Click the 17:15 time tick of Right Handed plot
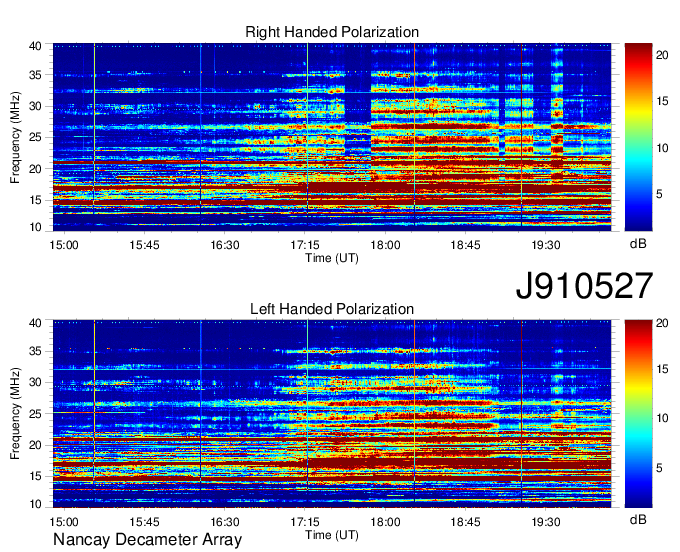Viewport: 680px width, 552px height. coord(305,245)
